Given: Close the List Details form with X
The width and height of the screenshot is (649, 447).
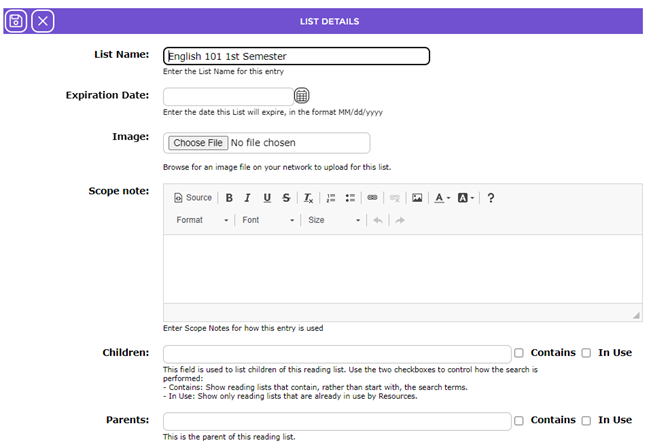Looking at the screenshot, I should [x=43, y=21].
